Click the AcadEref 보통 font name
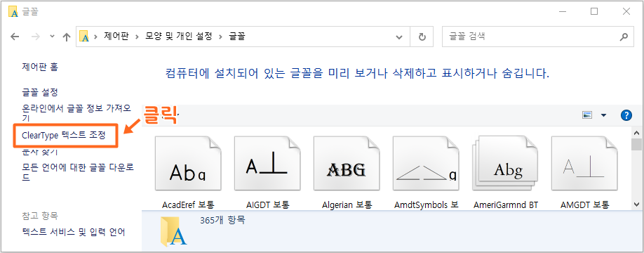Image resolution: width=644 pixels, height=253 pixels. point(188,205)
